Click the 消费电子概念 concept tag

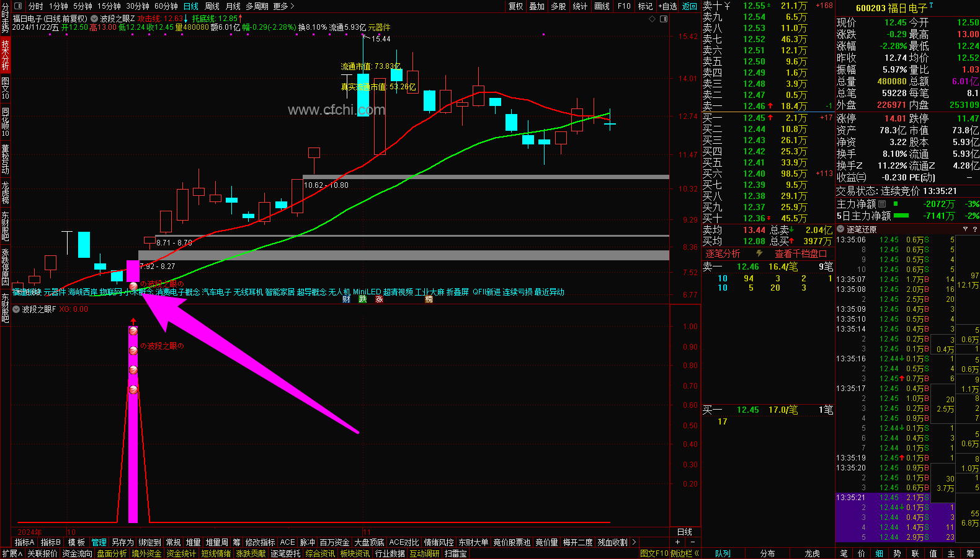177,293
